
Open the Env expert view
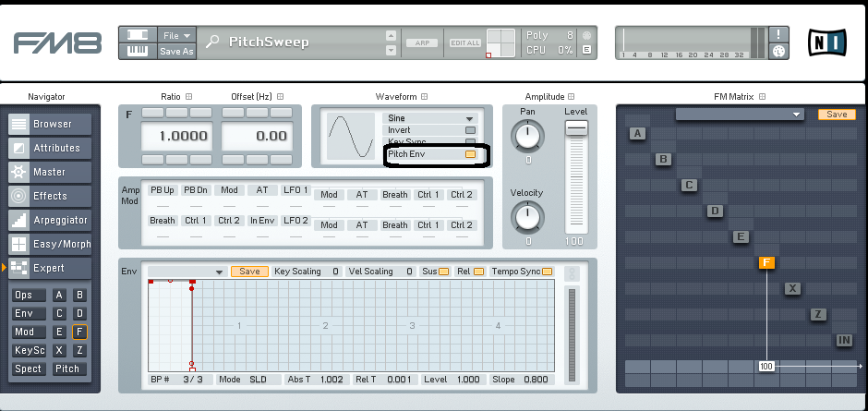[x=30, y=313]
